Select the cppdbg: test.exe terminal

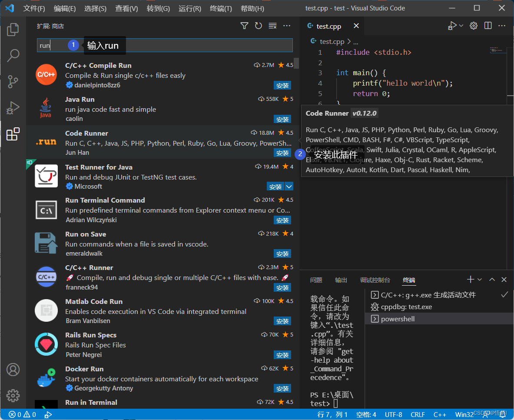(439, 307)
